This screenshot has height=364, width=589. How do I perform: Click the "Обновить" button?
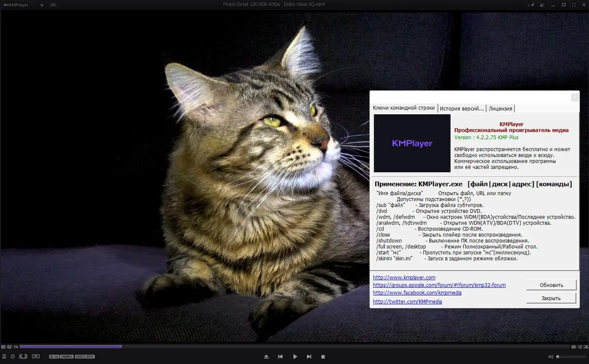tap(551, 285)
